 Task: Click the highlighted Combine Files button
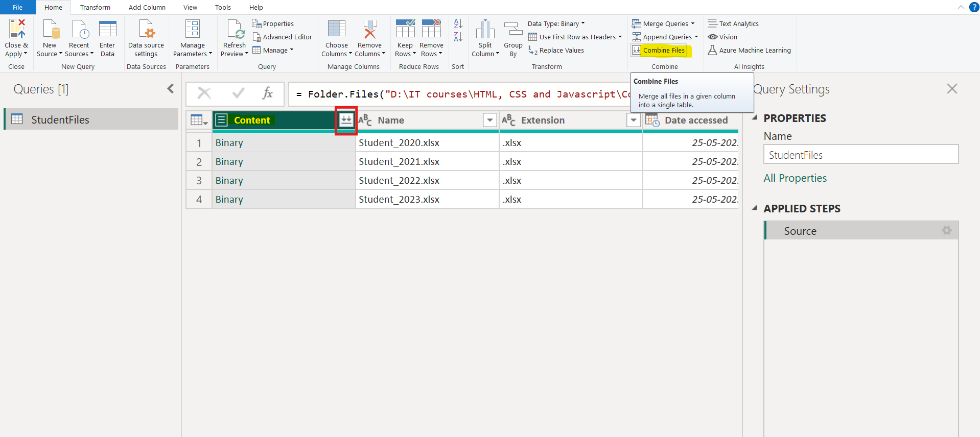(x=663, y=51)
